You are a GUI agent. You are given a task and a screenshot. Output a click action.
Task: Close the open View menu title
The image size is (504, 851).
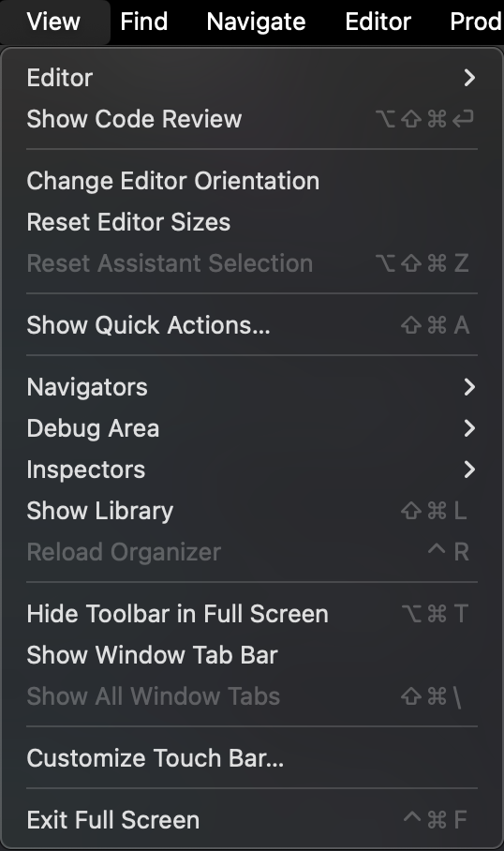pos(53,22)
